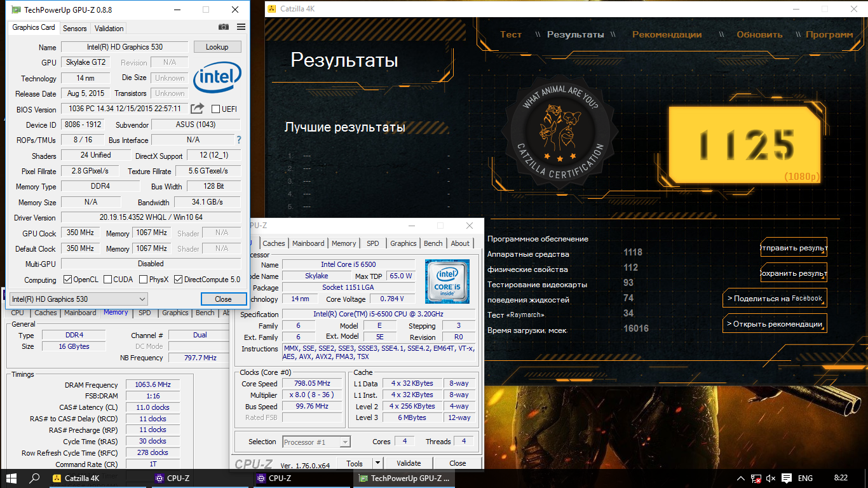Screen dimensions: 868x488
Task: Switch to GPU-Z Validation tab
Action: tap(109, 28)
